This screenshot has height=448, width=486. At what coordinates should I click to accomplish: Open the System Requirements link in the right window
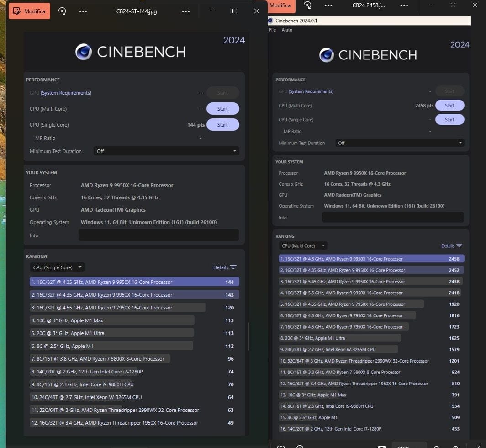(311, 91)
